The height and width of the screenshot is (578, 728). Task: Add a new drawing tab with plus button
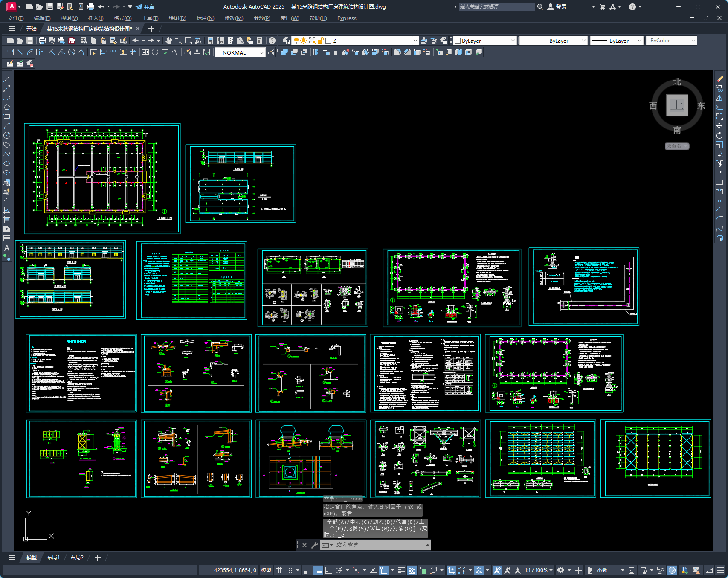(151, 29)
